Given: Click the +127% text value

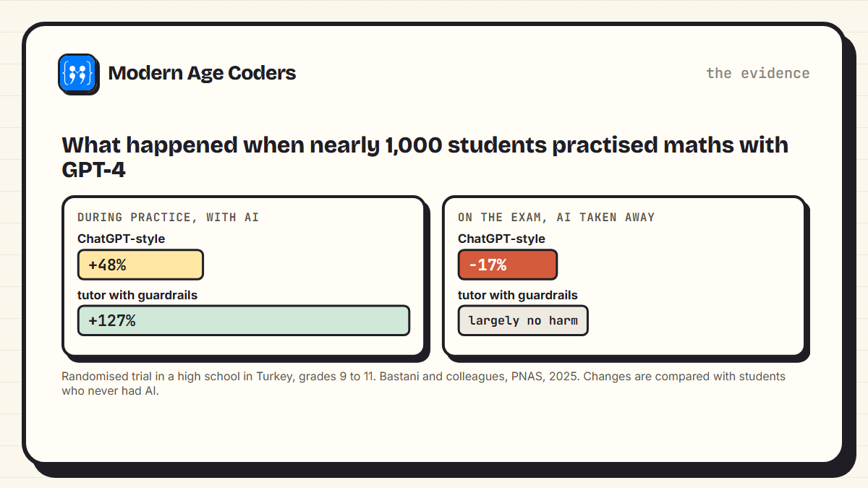Looking at the screenshot, I should [x=112, y=321].
